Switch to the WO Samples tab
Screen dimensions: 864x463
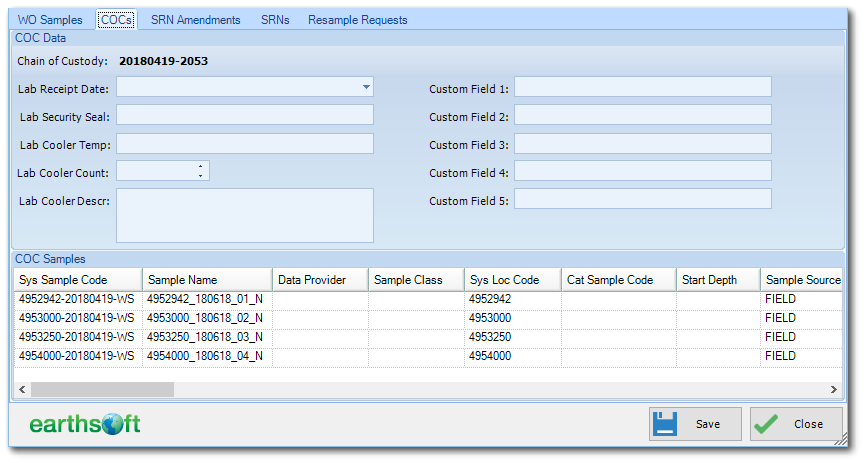tap(50, 20)
